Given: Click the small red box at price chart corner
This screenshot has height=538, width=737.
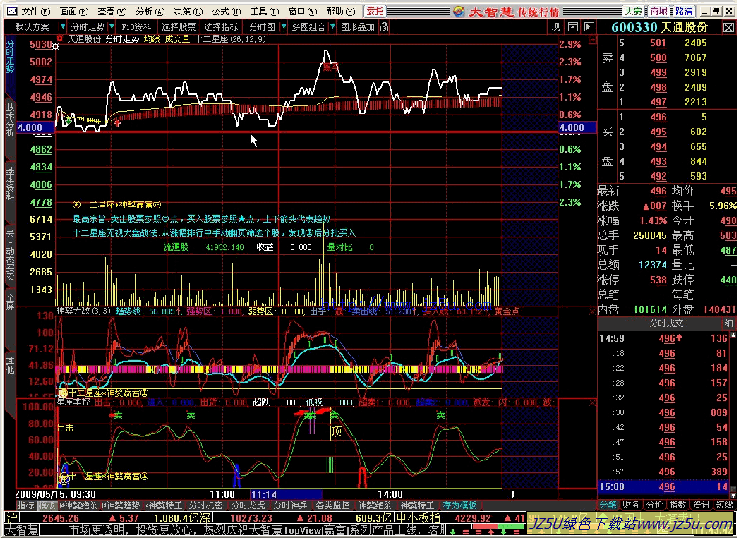Looking at the screenshot, I should (x=593, y=39).
